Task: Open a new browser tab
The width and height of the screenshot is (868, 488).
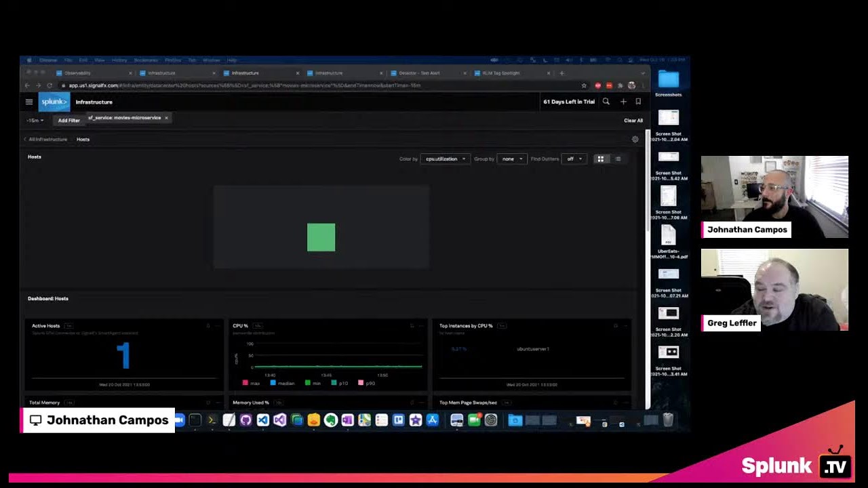Action: [561, 73]
